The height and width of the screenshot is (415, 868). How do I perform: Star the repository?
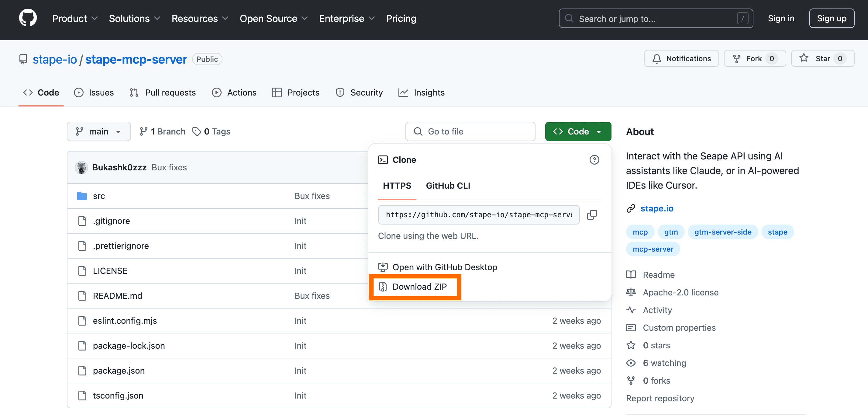tap(822, 59)
